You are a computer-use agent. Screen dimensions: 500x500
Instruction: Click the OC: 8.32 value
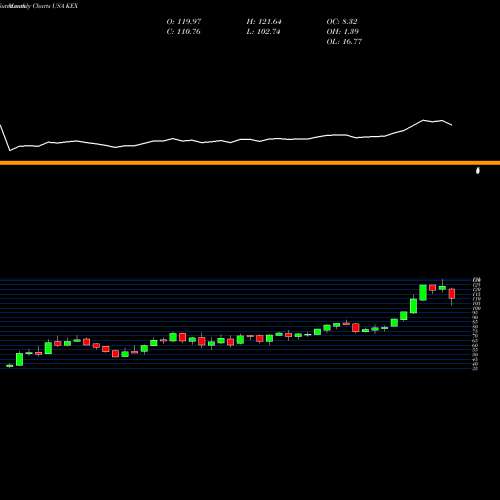click(342, 22)
